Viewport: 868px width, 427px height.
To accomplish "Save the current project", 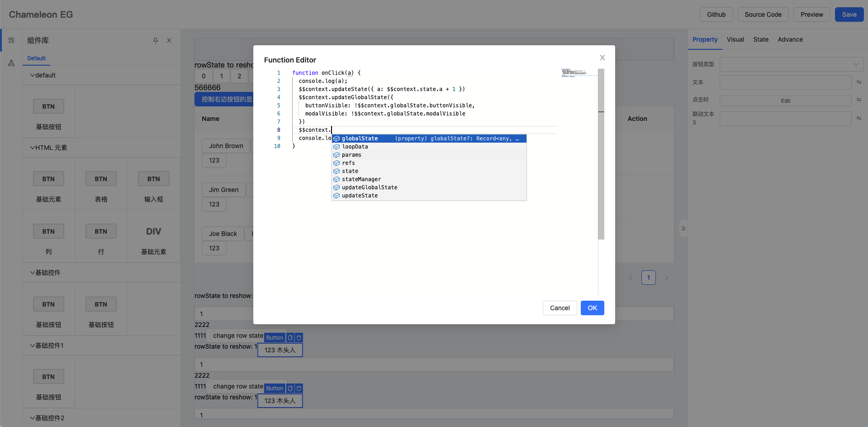I will (x=849, y=14).
